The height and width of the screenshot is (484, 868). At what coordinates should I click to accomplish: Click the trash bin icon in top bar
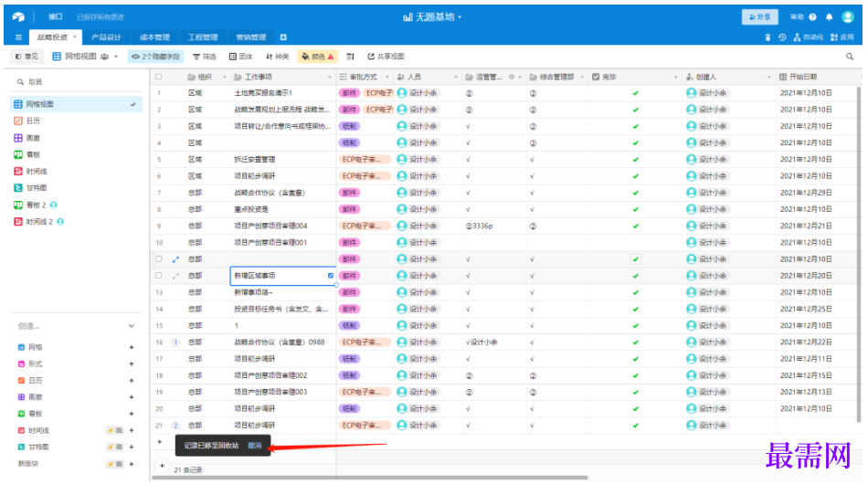click(767, 37)
